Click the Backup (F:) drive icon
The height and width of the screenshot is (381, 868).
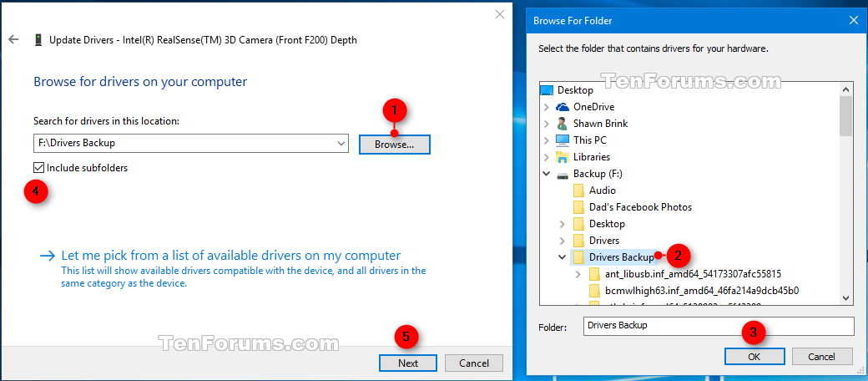tap(563, 174)
